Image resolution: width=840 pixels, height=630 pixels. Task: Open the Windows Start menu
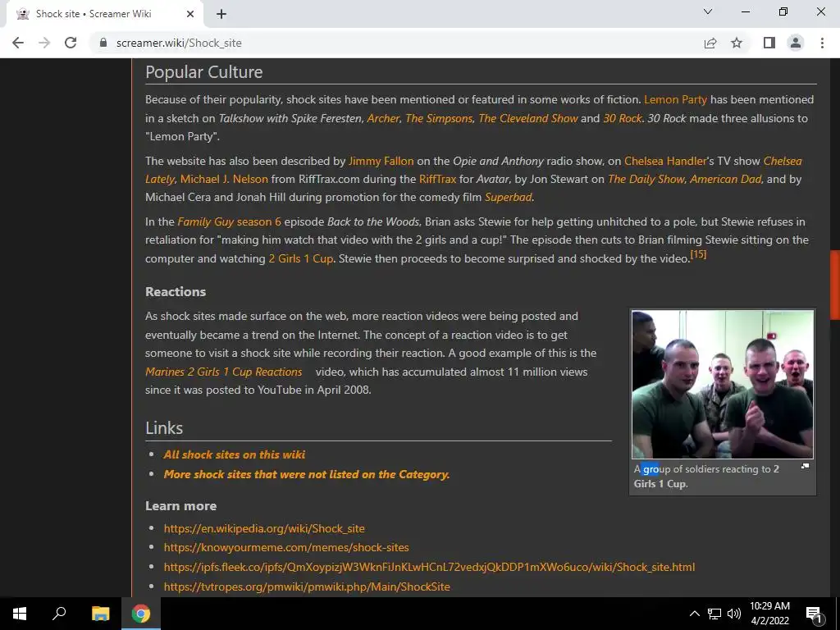20,614
